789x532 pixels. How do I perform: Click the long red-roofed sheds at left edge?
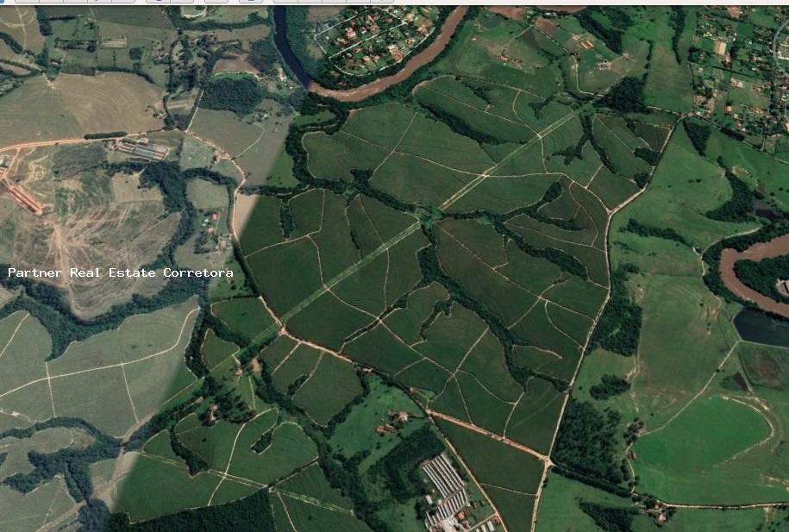coord(22,194)
